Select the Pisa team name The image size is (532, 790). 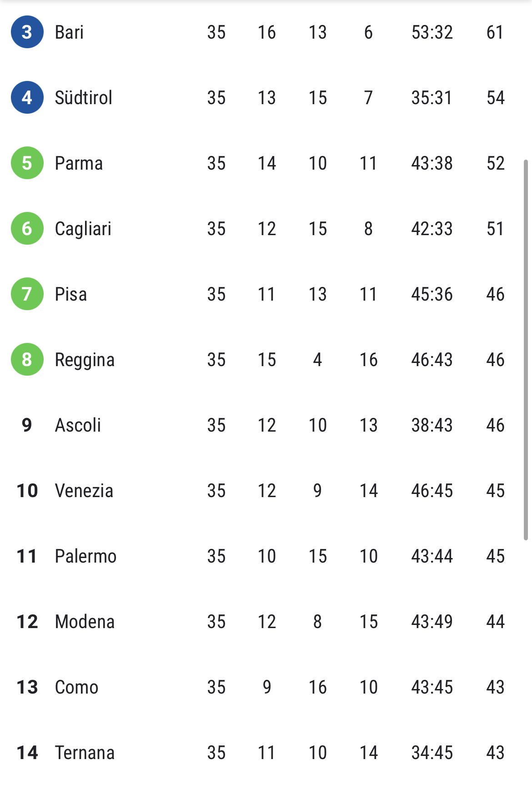(71, 294)
